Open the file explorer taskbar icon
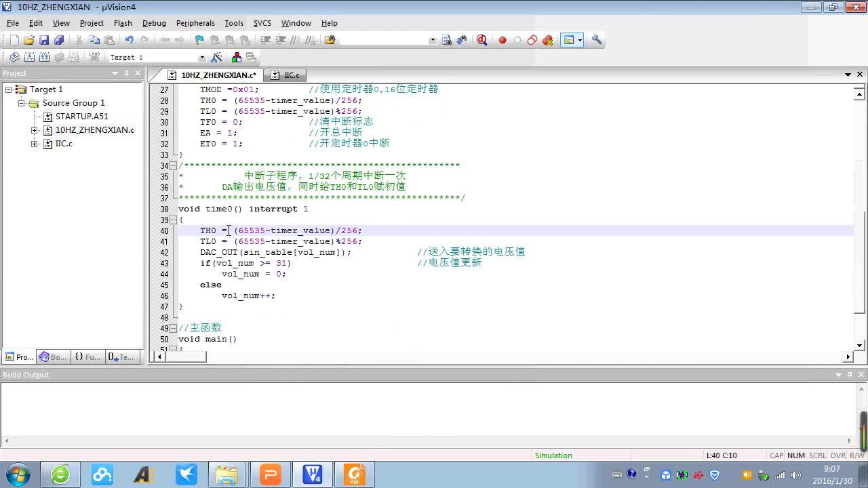The height and width of the screenshot is (488, 868). click(227, 474)
